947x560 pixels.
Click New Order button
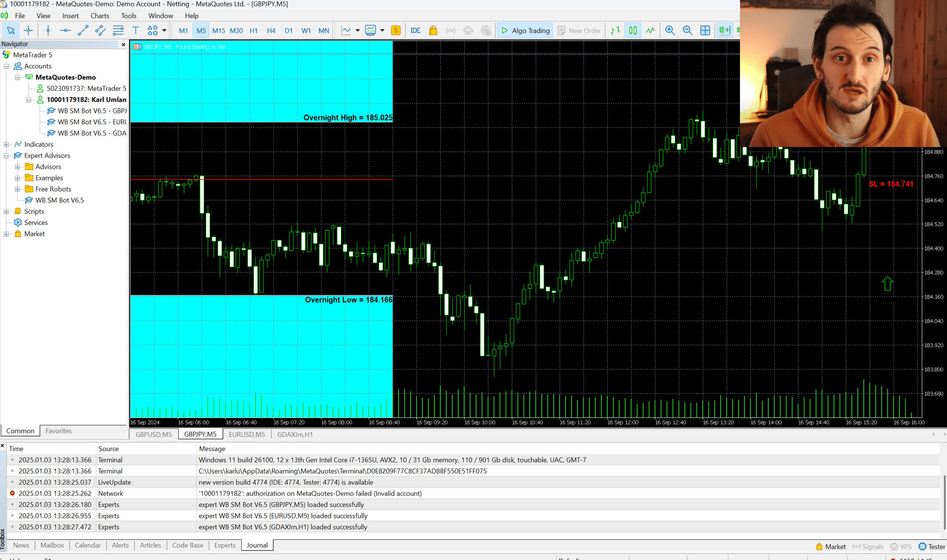(x=579, y=31)
